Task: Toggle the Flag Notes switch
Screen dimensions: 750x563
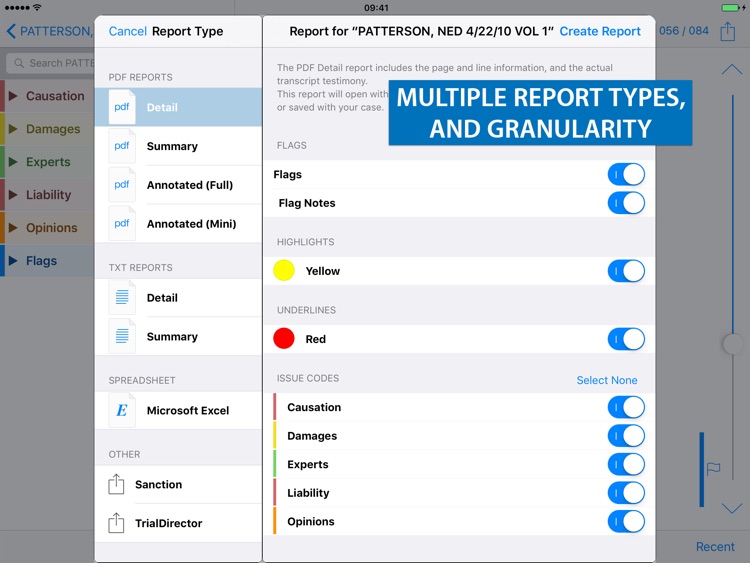Action: click(626, 203)
